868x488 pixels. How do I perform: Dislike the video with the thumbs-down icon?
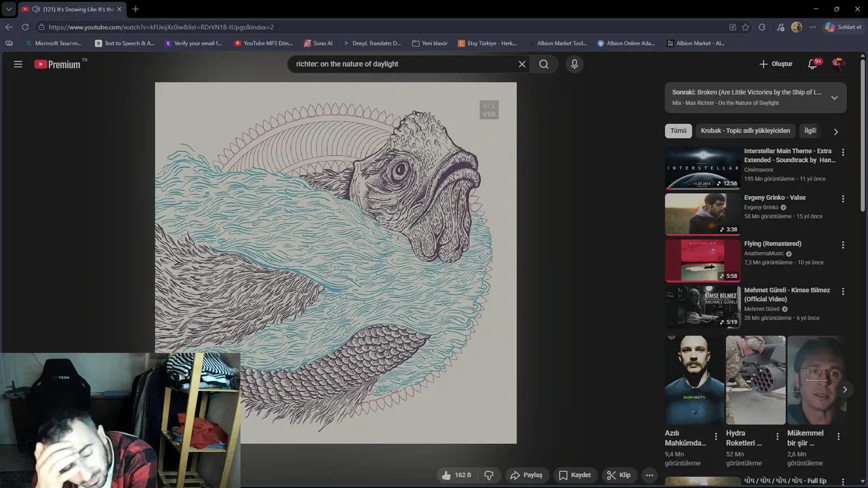point(488,475)
